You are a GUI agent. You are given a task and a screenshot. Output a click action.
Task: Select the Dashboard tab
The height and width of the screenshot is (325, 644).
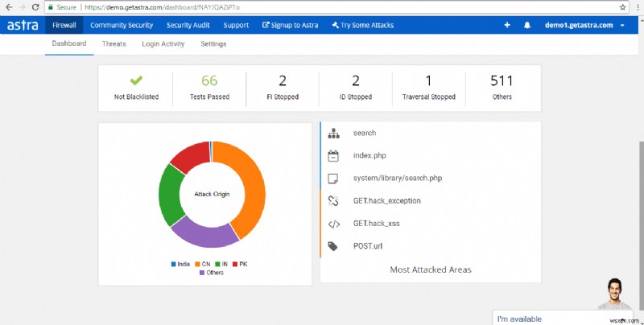point(69,43)
